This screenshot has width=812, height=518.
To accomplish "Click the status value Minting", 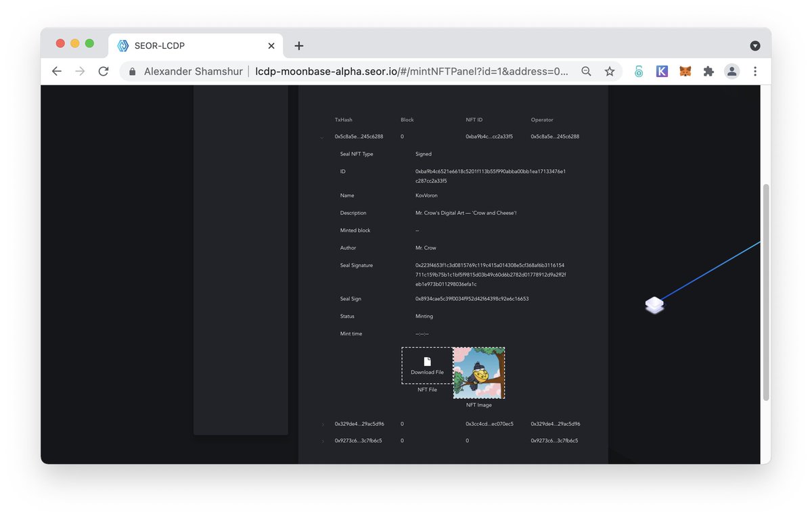I will tap(424, 316).
